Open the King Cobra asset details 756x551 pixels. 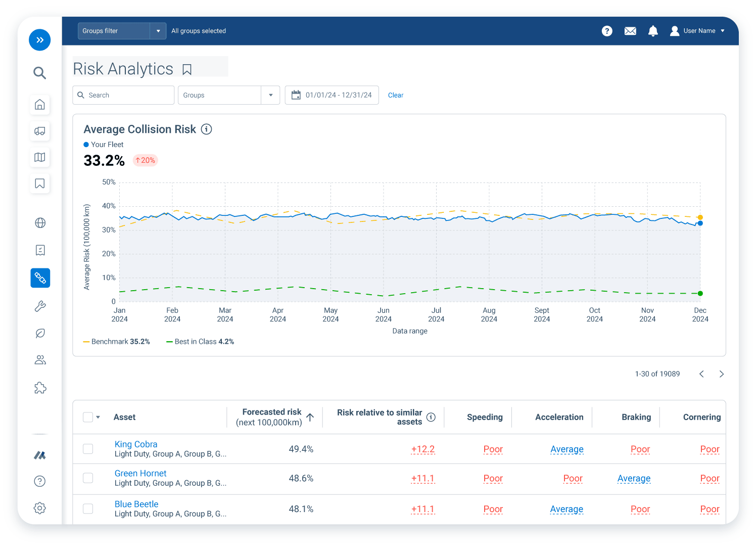click(135, 444)
